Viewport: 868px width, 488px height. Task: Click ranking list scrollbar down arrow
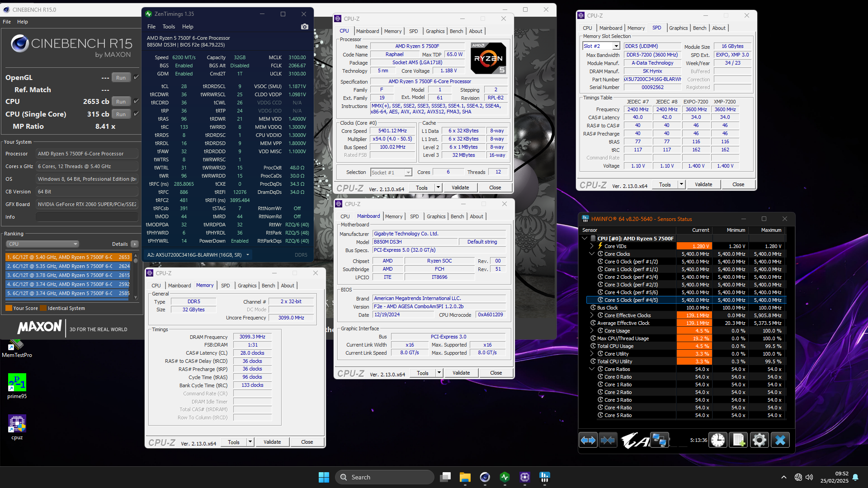[136, 297]
